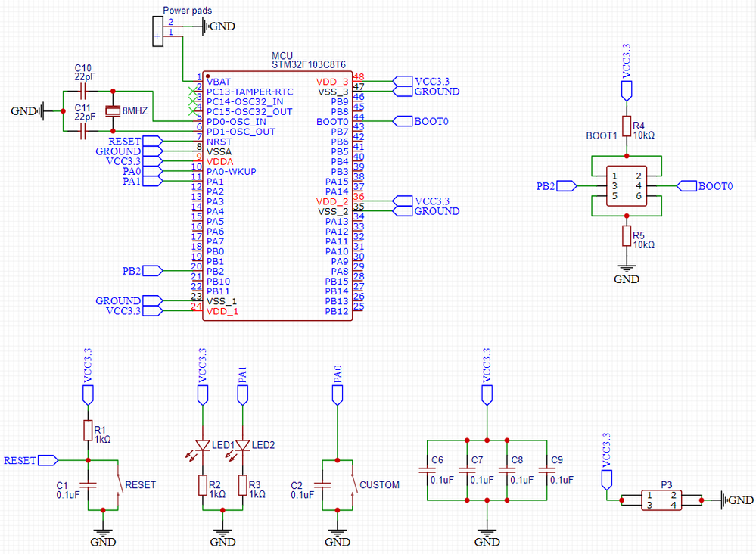The image size is (756, 554).
Task: Click the BOOT0 net port at MCU pin 44
Action: (421, 121)
